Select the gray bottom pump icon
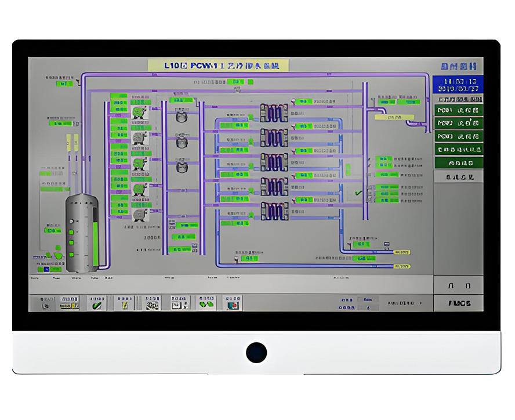The width and height of the screenshot is (515, 420). coord(139,215)
